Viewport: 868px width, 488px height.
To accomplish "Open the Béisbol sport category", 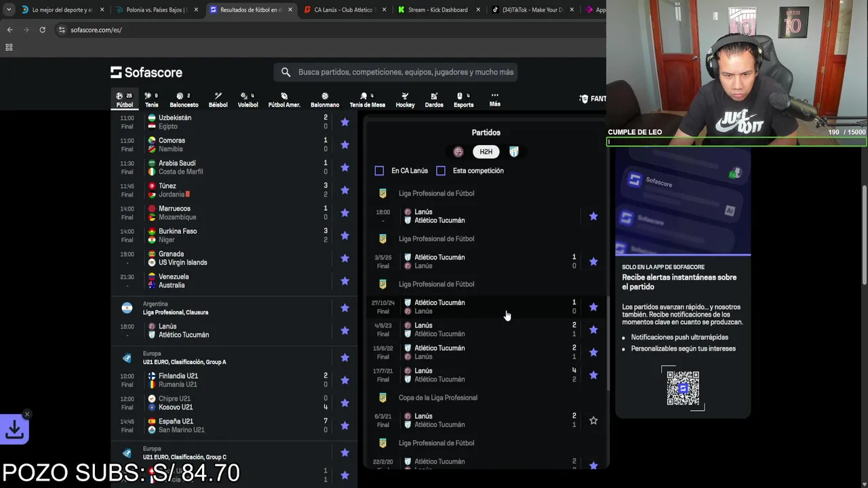I will [x=218, y=100].
